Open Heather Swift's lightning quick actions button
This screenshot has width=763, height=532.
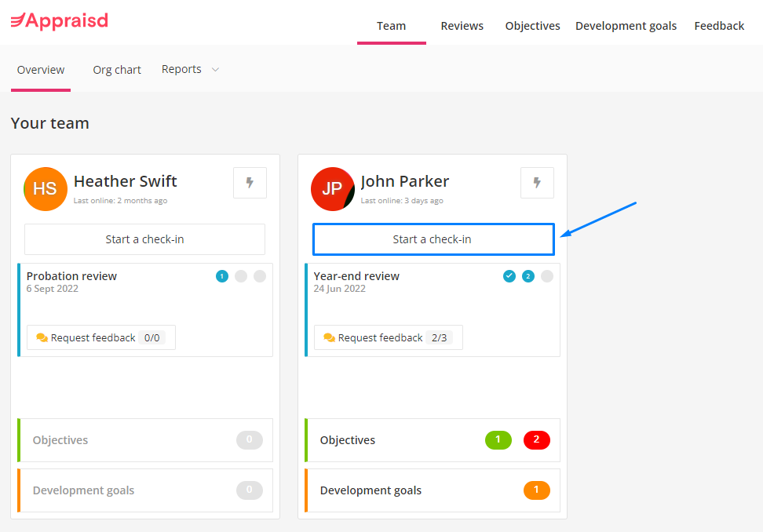click(x=250, y=183)
